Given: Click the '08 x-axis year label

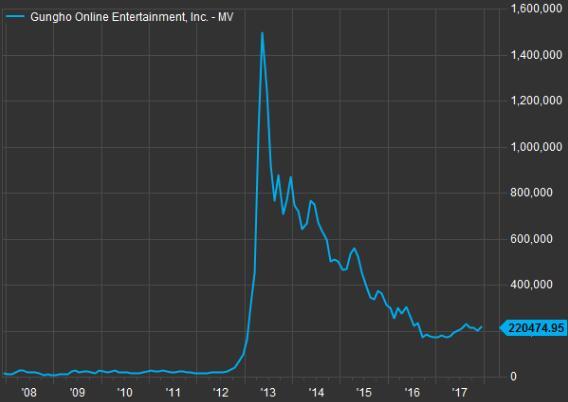Looking at the screenshot, I should 29,392.
